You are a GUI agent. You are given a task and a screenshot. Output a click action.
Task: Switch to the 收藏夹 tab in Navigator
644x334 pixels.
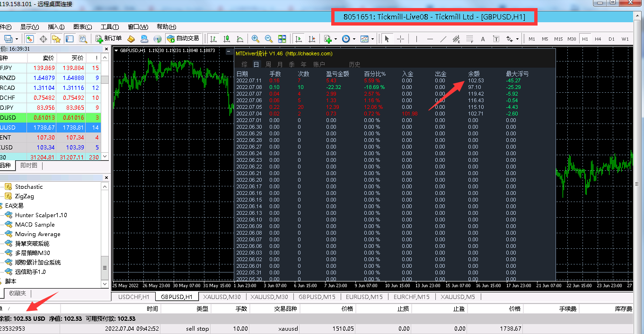pos(18,293)
